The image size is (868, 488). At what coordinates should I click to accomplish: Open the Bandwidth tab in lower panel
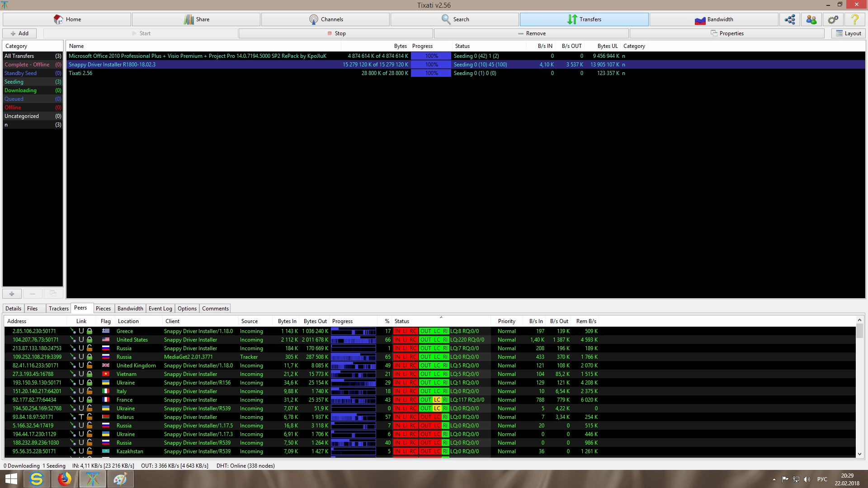tap(130, 309)
